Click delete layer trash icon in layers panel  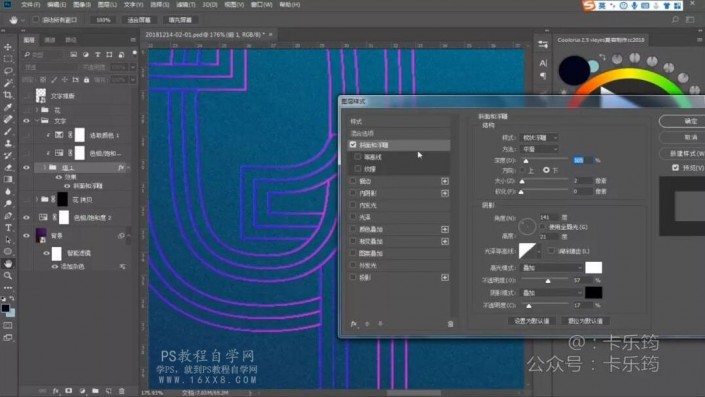coord(121,391)
